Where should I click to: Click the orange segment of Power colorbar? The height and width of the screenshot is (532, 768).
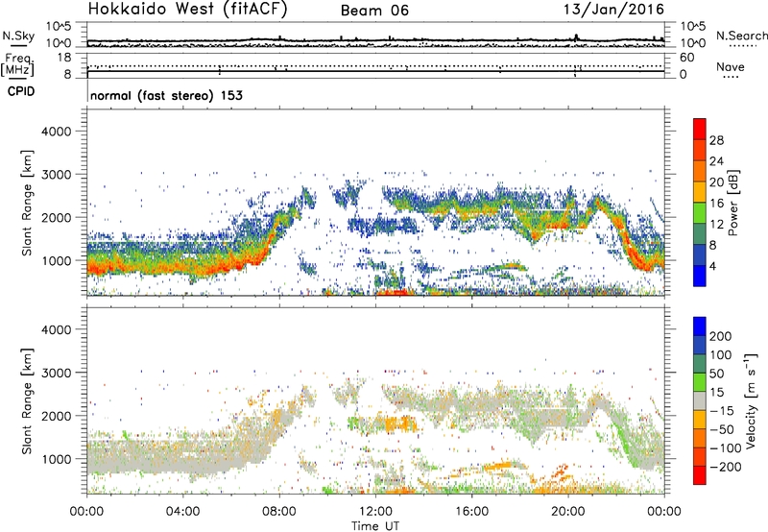point(700,171)
